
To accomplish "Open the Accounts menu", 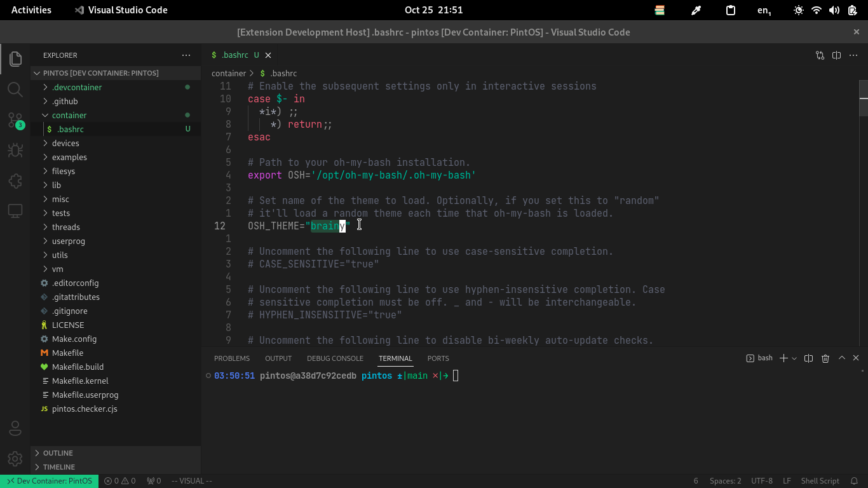I will coord(15,428).
